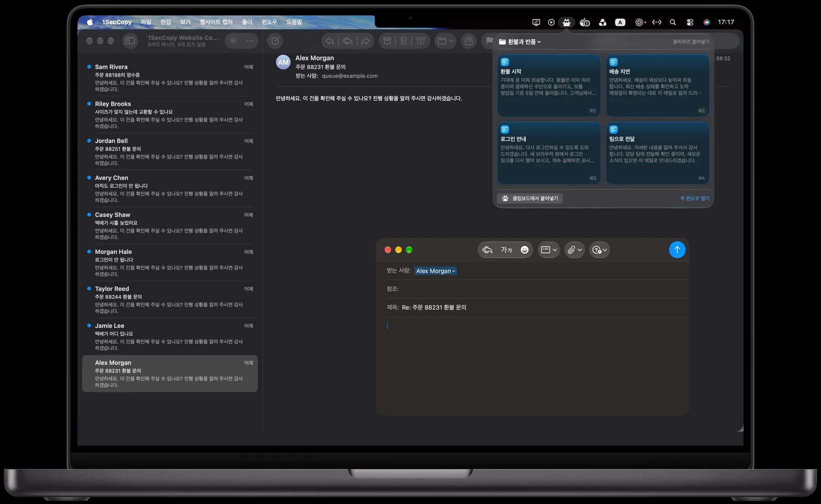Image resolution: width=821 pixels, height=504 pixels.
Task: Open the header fields dropdown in compose window
Action: coord(549,250)
